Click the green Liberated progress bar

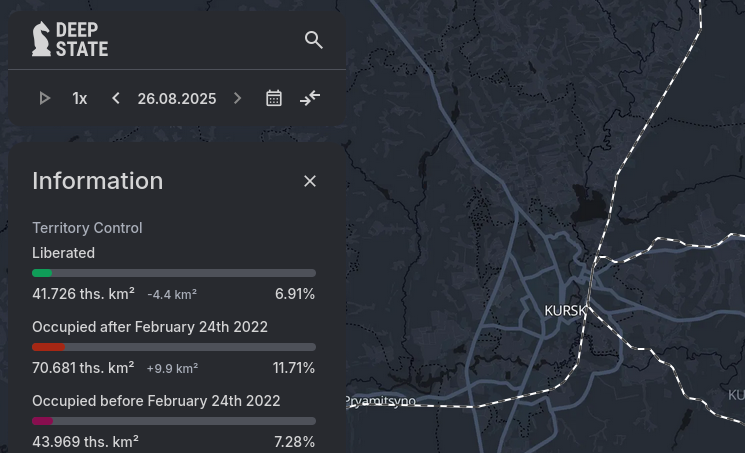pos(174,273)
